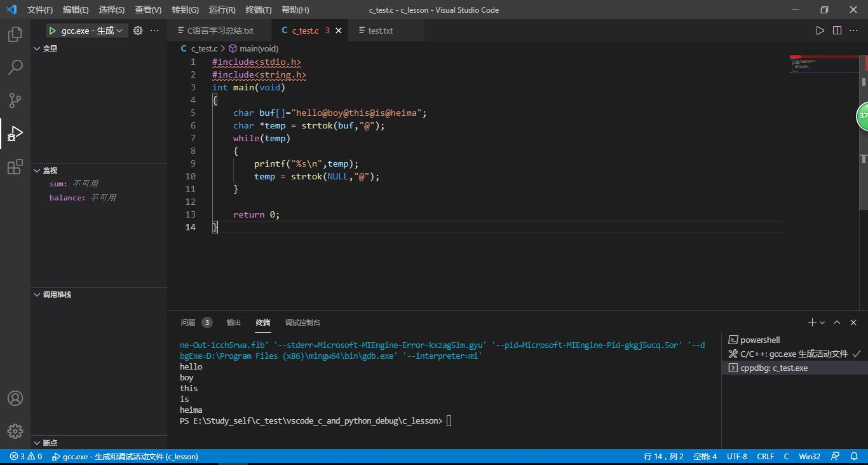Image resolution: width=868 pixels, height=465 pixels.
Task: Click line number 9 gutter
Action: (193, 163)
